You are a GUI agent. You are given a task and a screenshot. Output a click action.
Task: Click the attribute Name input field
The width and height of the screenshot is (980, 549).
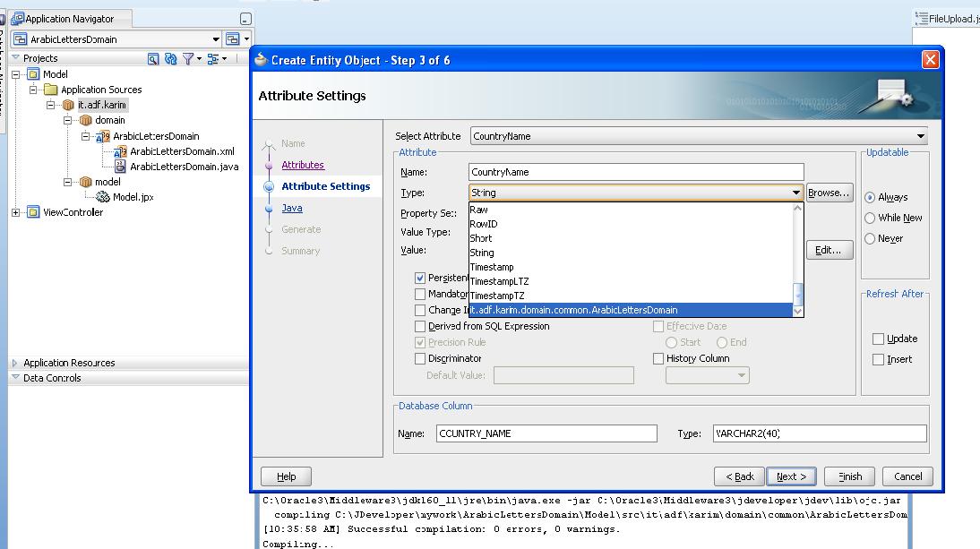(636, 172)
